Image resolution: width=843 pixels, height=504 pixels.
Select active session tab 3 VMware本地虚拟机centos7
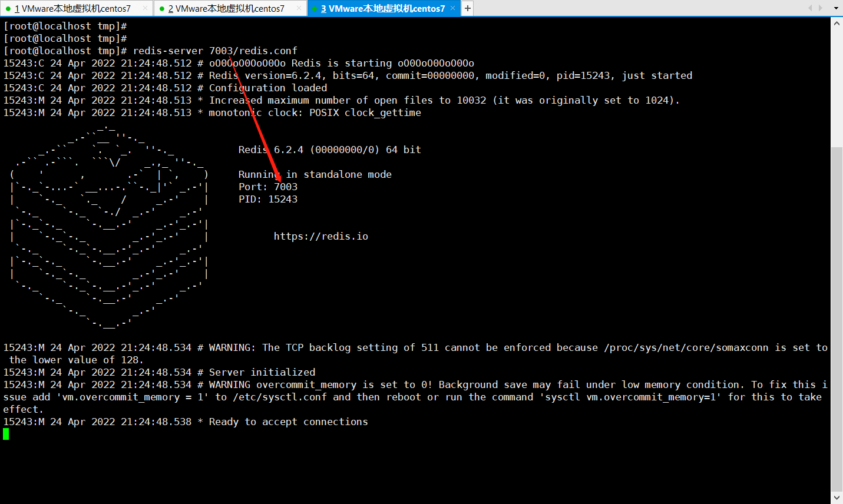pyautogui.click(x=383, y=8)
